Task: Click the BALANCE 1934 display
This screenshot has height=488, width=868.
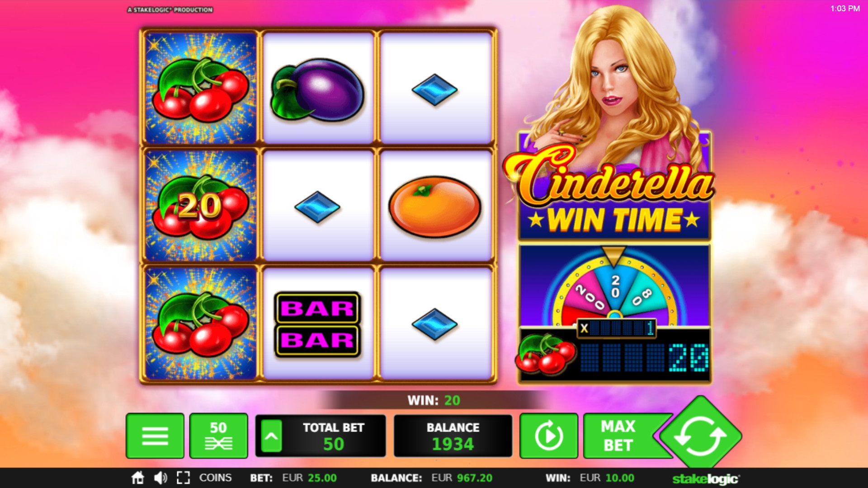Action: (x=453, y=436)
